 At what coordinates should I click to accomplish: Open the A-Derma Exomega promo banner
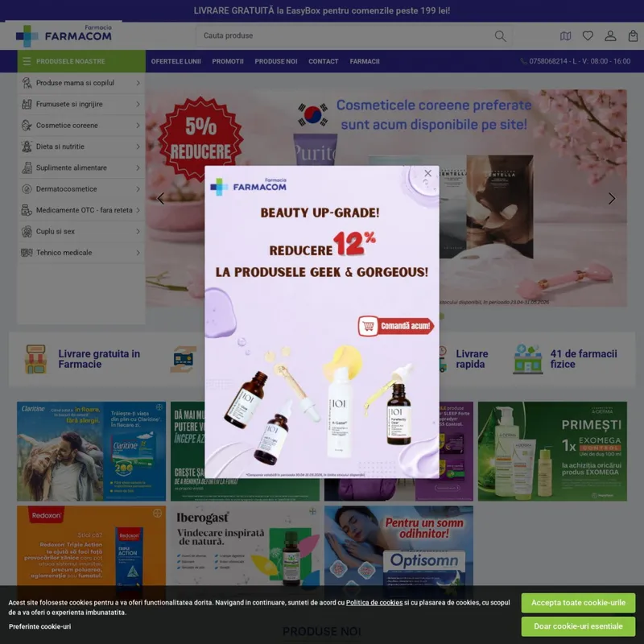click(x=552, y=451)
